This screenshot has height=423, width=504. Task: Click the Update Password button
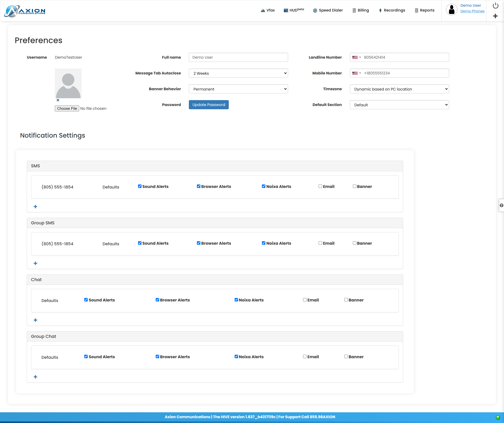tap(209, 105)
